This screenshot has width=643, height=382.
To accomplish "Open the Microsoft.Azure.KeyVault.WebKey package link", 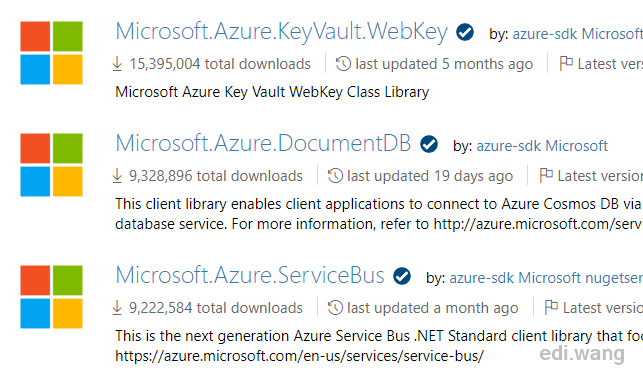I will (x=282, y=32).
